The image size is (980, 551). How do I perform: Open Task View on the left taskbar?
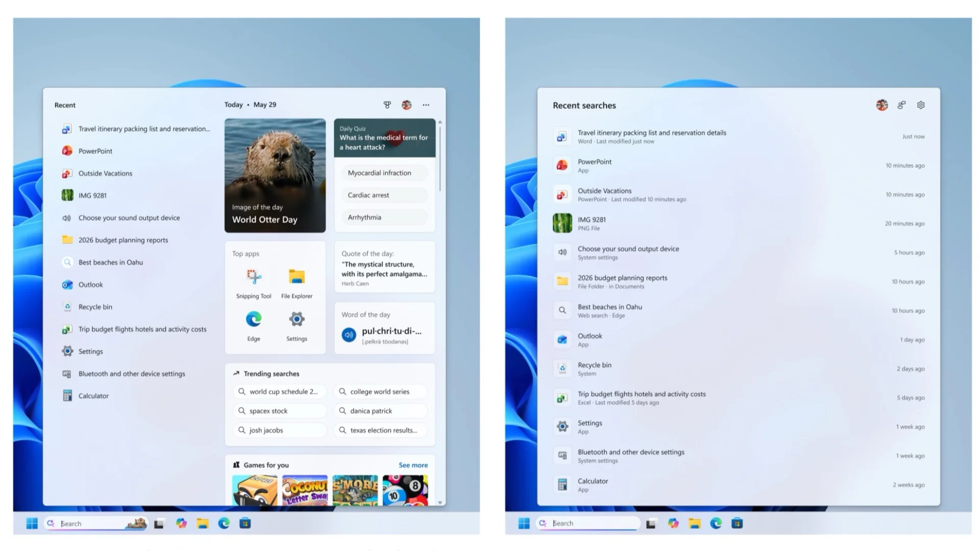pos(159,523)
